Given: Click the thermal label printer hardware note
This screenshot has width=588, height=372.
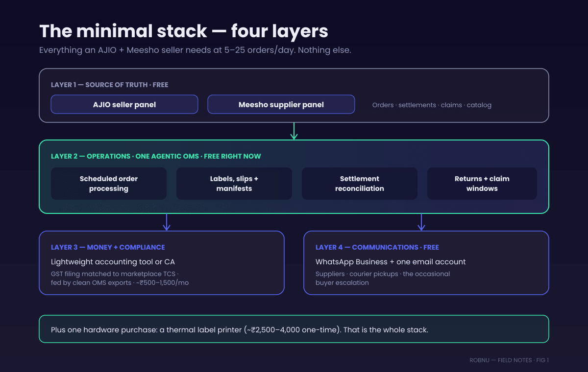Looking at the screenshot, I should (x=294, y=329).
